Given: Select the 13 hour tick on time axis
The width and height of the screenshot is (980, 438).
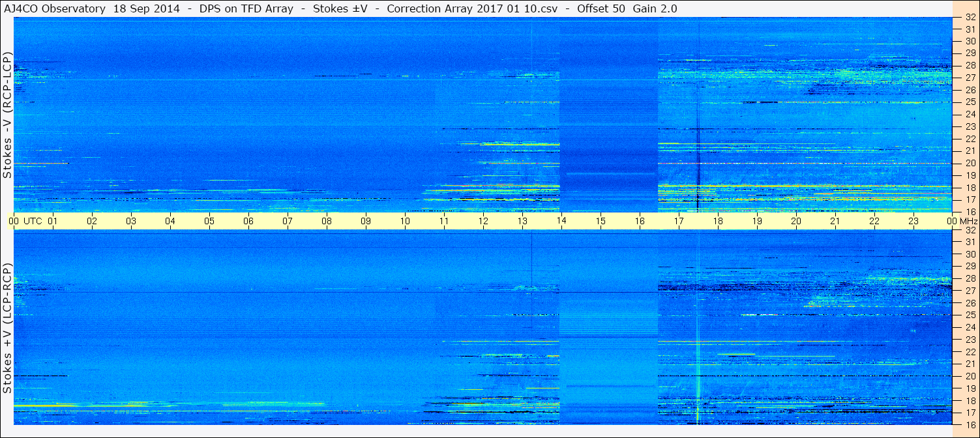Looking at the screenshot, I should (522, 221).
